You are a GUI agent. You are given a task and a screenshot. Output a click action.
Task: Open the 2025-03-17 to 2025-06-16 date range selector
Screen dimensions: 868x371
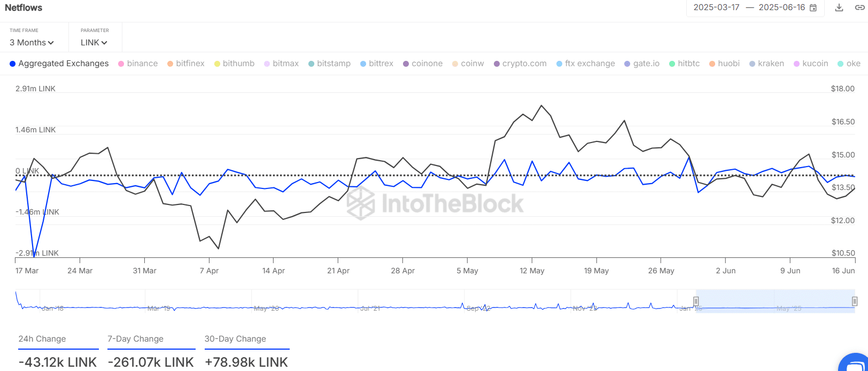[749, 7]
